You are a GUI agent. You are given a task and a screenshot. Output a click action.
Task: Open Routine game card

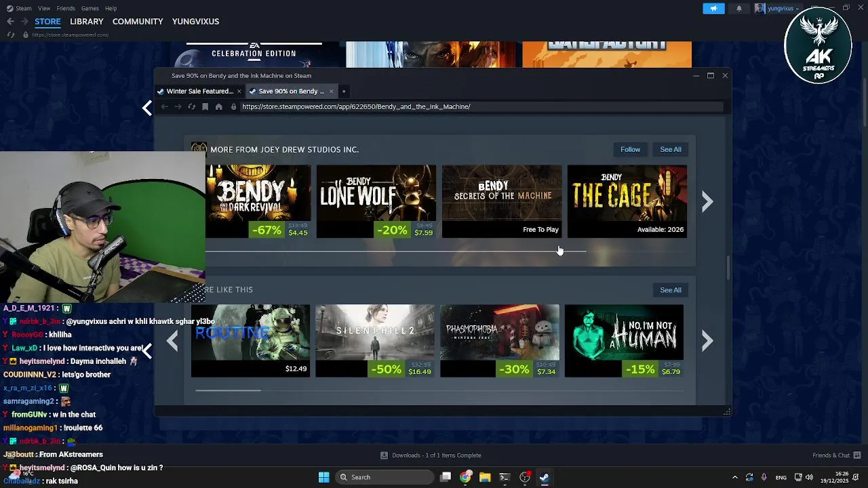pyautogui.click(x=250, y=341)
